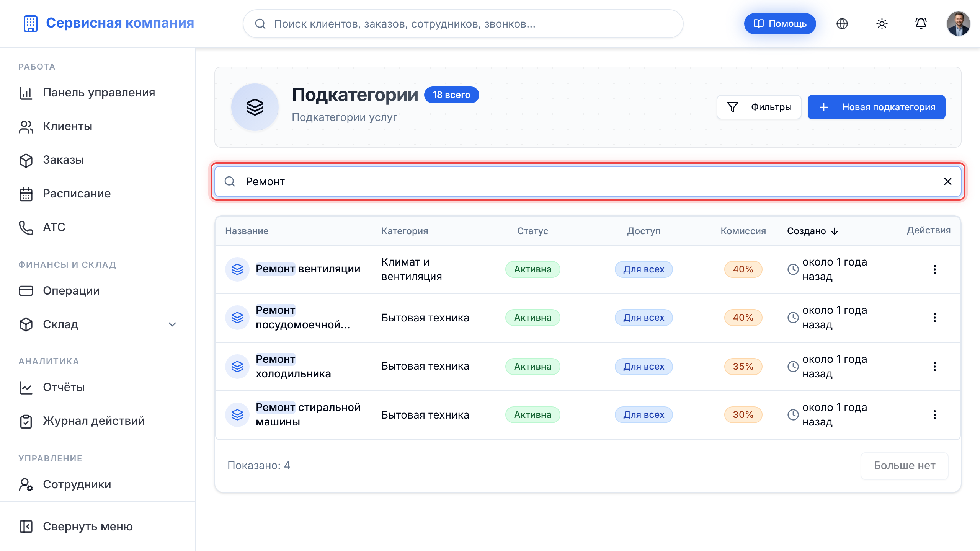Image resolution: width=980 pixels, height=551 pixels.
Task: Open actions menu for Ремонт стиральной машины
Action: click(934, 415)
